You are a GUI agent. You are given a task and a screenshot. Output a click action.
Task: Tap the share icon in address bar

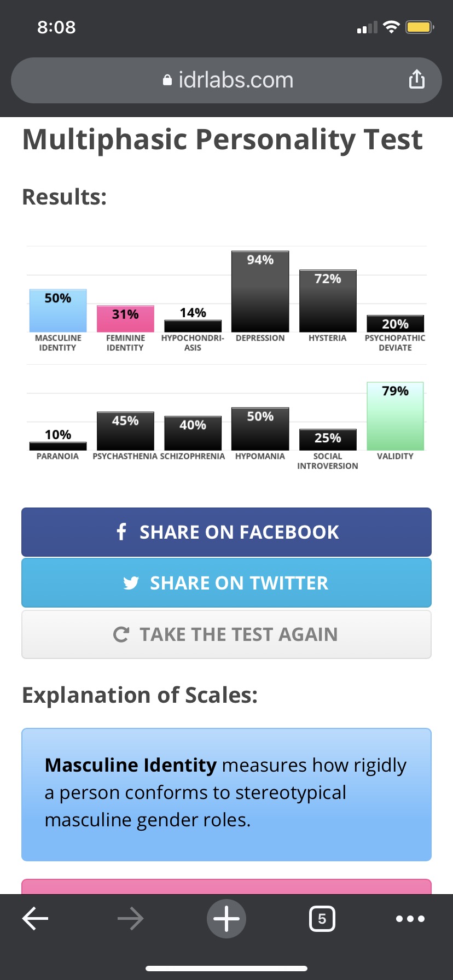point(416,79)
